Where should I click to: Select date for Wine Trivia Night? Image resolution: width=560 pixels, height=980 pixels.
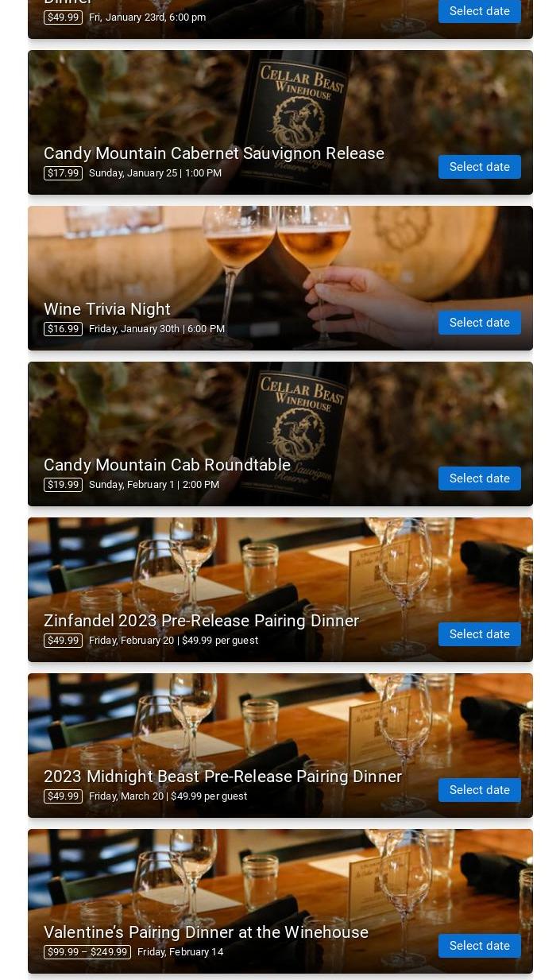pyautogui.click(x=479, y=323)
